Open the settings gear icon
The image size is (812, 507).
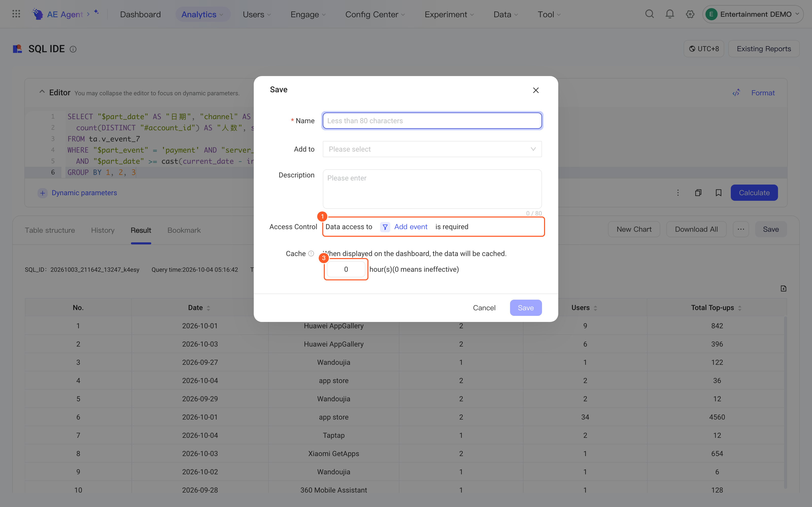(x=690, y=14)
